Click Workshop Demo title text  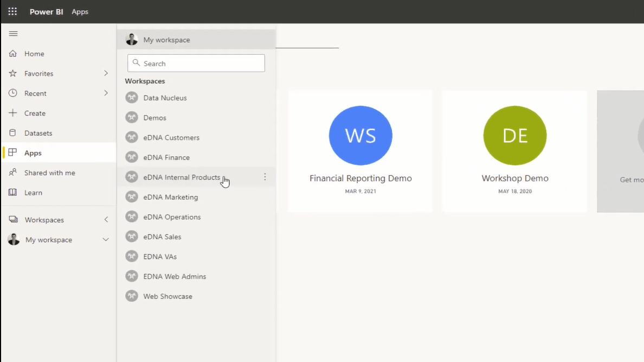pos(515,178)
